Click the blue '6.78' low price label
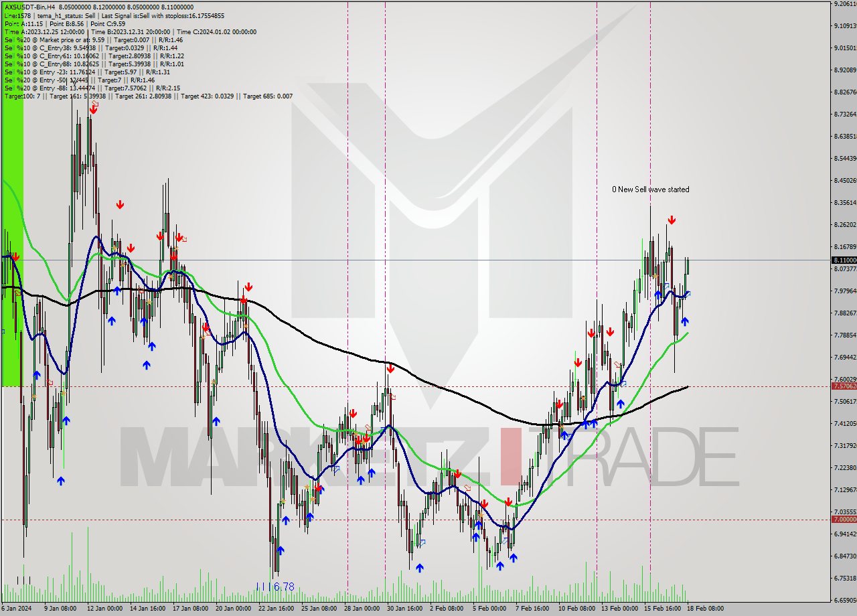Image resolution: width=857 pixels, height=616 pixels. click(284, 587)
